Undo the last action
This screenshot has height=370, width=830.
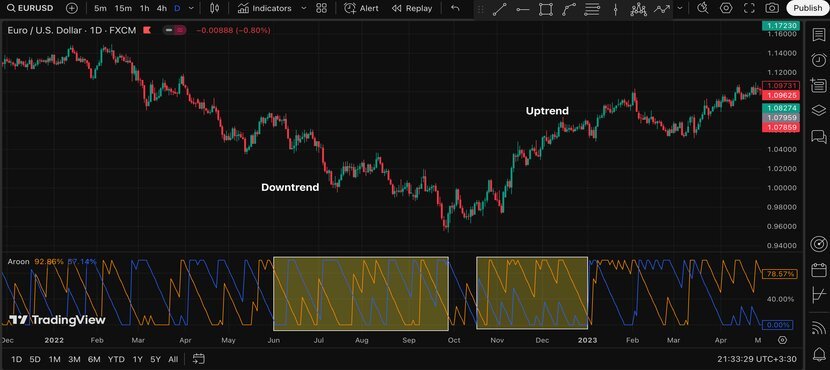pos(455,8)
